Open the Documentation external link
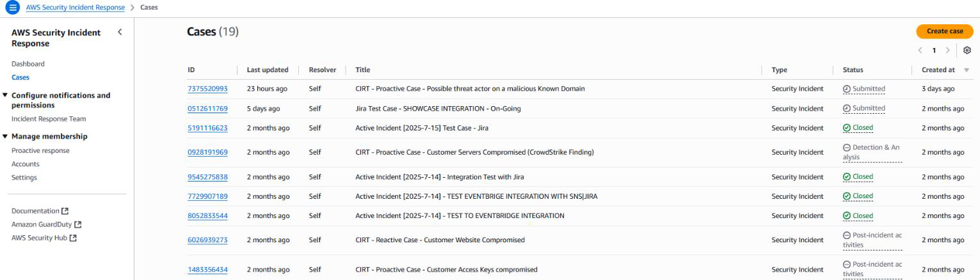 (x=40, y=211)
